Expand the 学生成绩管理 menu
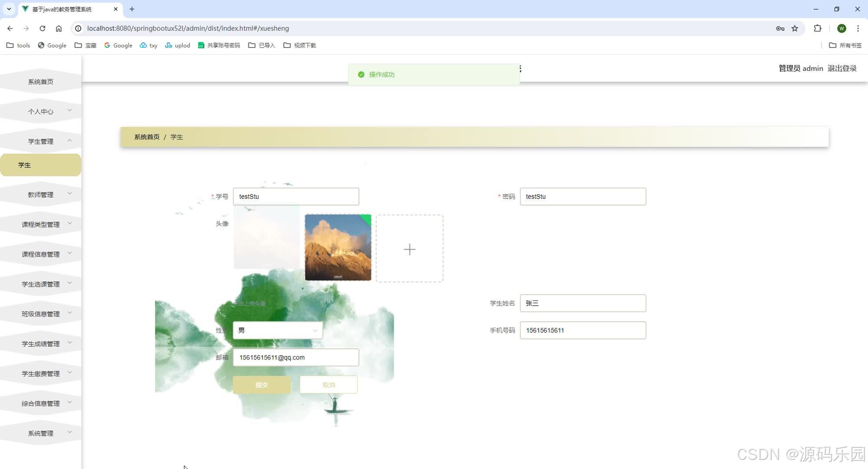The width and height of the screenshot is (868, 469). [41, 343]
